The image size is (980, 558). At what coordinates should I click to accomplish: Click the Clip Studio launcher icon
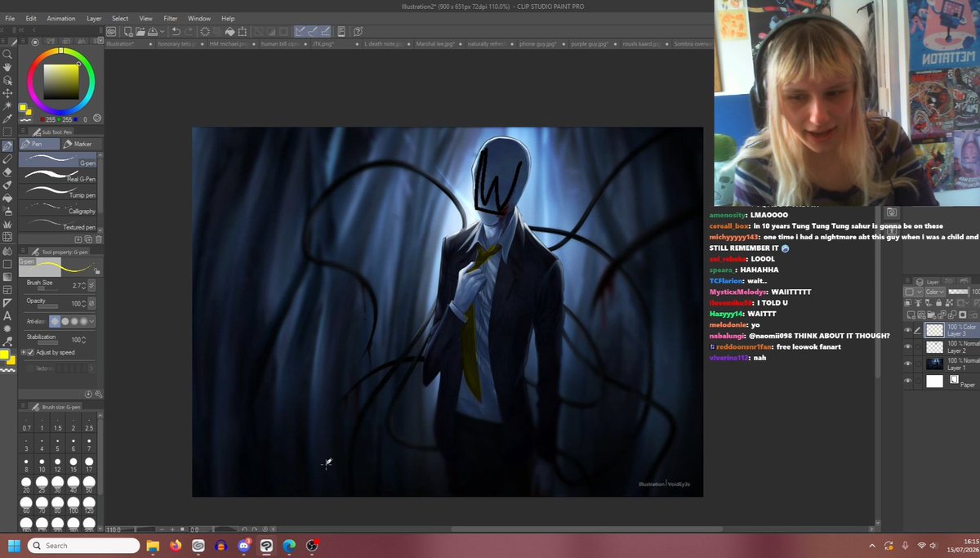pos(111,31)
